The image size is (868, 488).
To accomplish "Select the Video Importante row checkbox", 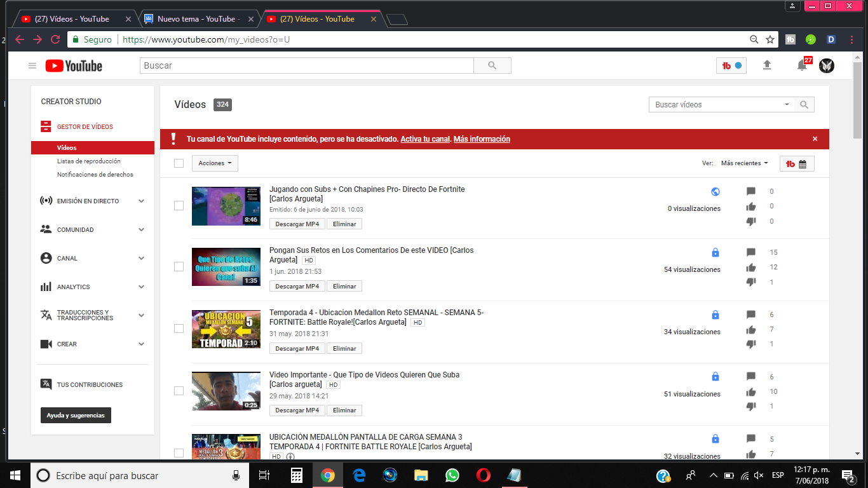I will click(179, 391).
